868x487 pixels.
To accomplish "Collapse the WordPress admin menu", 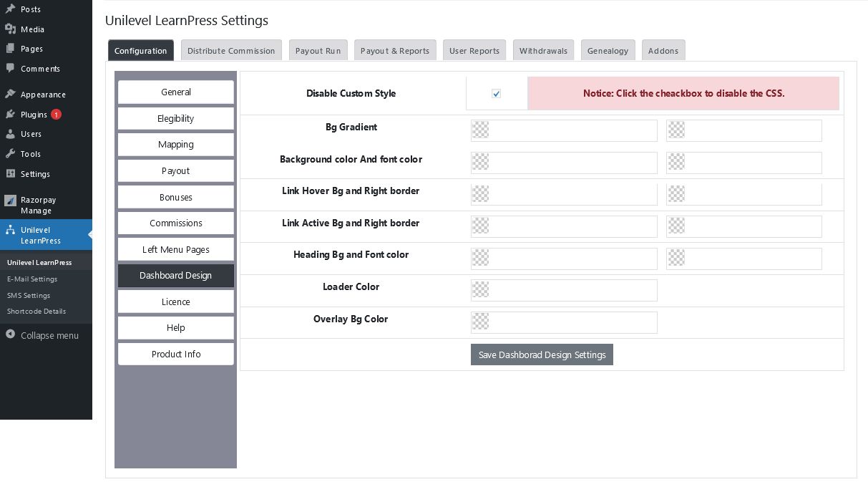I will [x=42, y=335].
